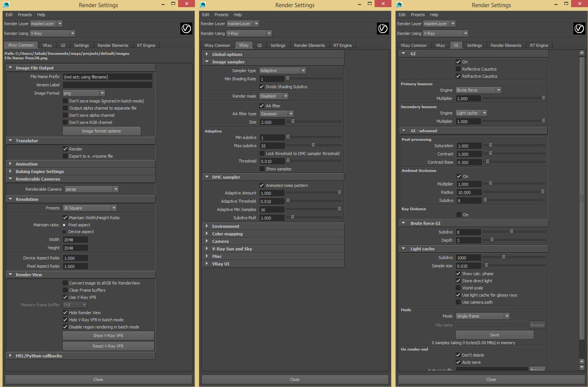
Task: Toggle Store direct light checkbox
Action: pyautogui.click(x=458, y=281)
